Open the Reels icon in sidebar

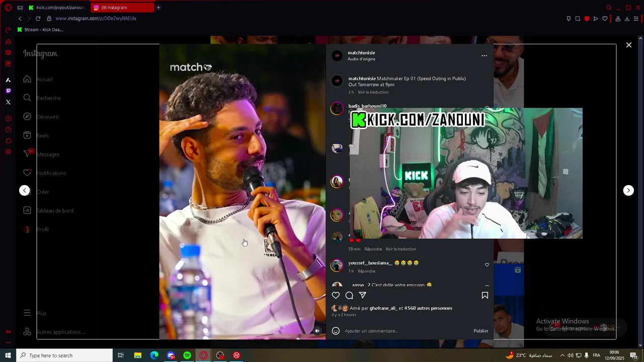pos(27,135)
